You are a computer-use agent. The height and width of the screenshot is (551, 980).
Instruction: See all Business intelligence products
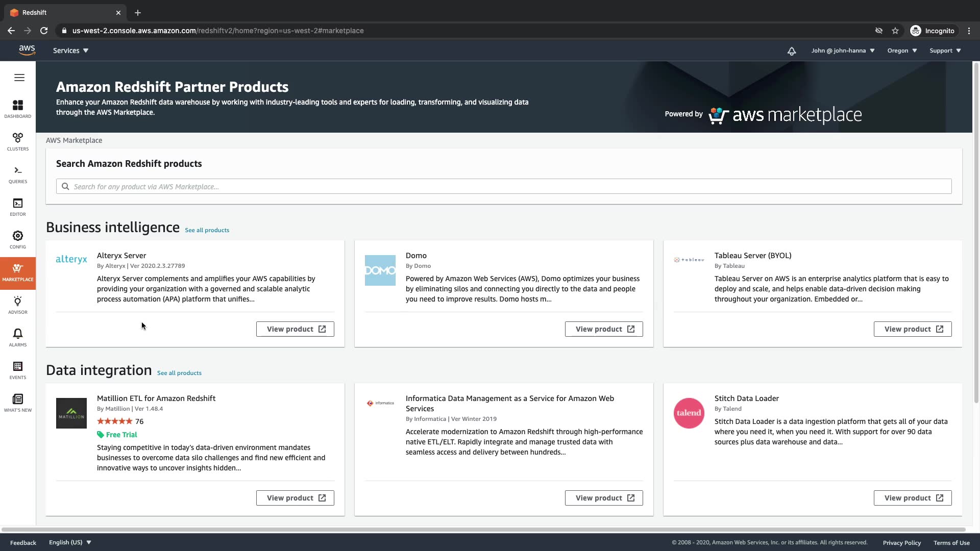[x=207, y=230]
